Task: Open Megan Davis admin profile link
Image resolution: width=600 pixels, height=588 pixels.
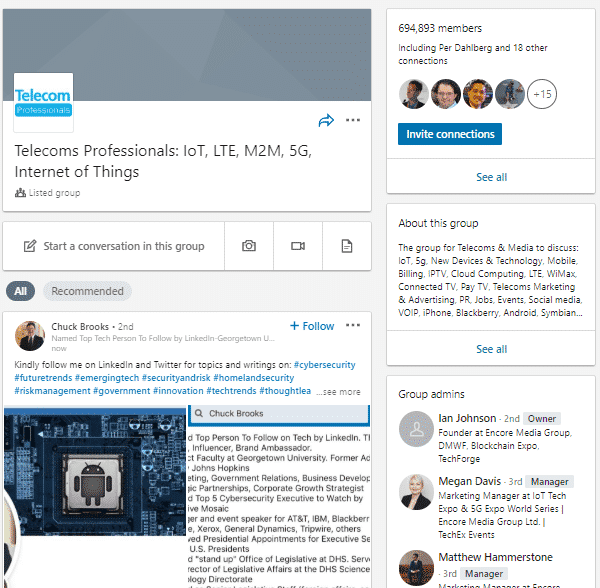Action: tap(470, 481)
